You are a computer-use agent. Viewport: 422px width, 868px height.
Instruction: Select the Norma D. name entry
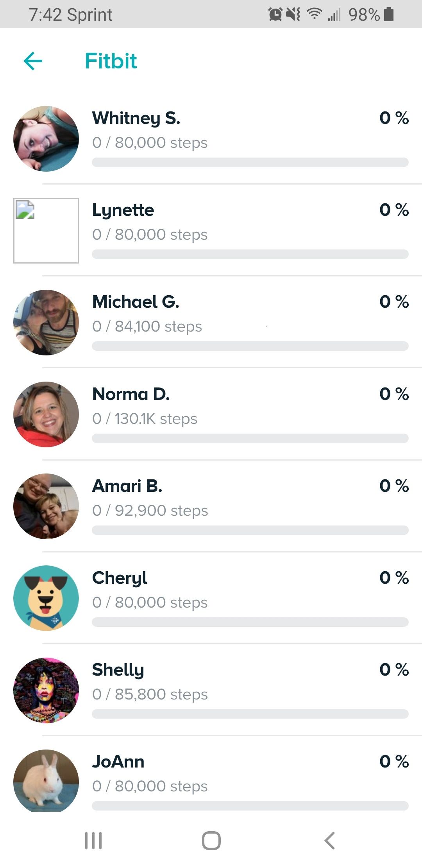pos(131,394)
